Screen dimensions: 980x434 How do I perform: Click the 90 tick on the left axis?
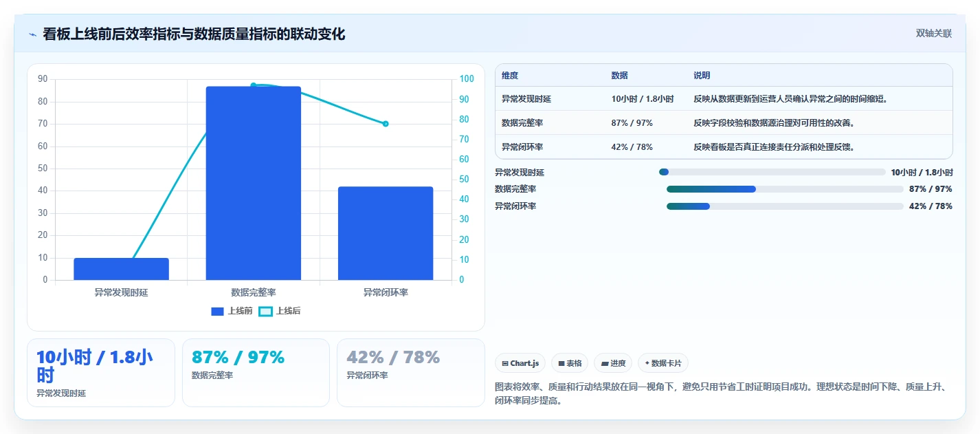coord(43,79)
